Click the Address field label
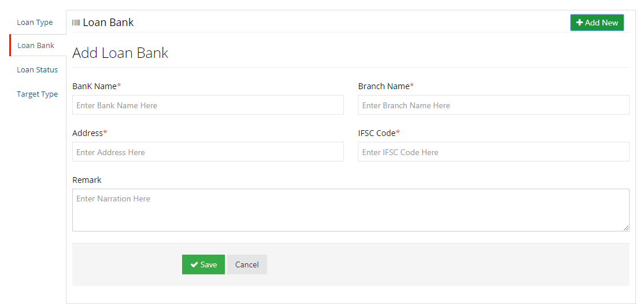The height and width of the screenshot is (305, 644). [88, 133]
